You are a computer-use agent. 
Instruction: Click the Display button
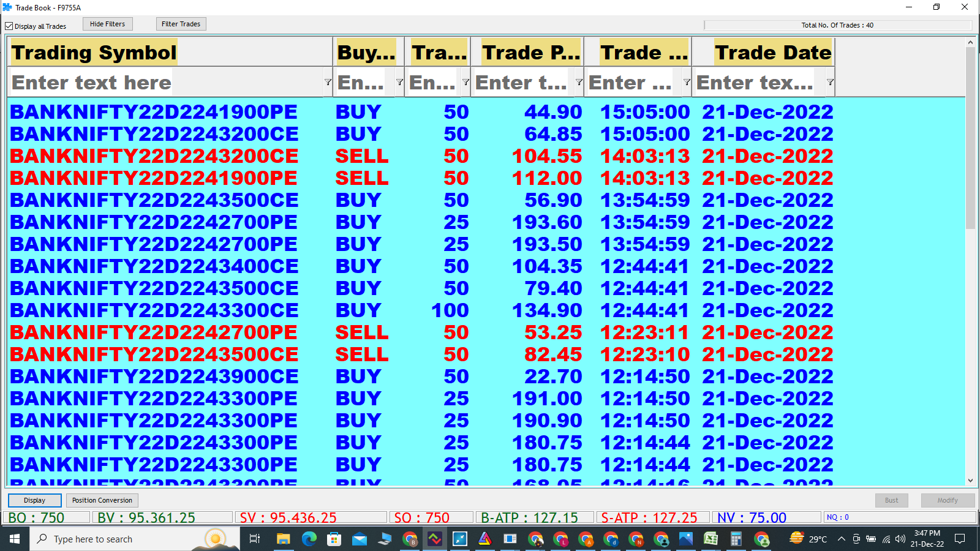[35, 500]
